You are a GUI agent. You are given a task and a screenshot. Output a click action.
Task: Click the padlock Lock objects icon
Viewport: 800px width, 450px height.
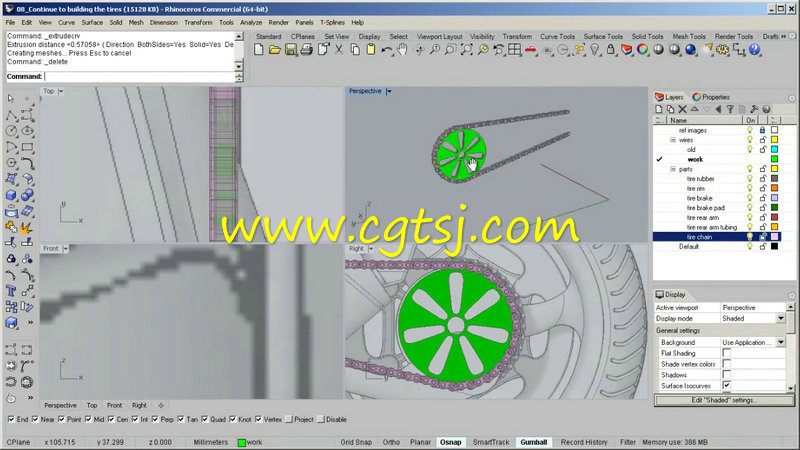coord(611,49)
